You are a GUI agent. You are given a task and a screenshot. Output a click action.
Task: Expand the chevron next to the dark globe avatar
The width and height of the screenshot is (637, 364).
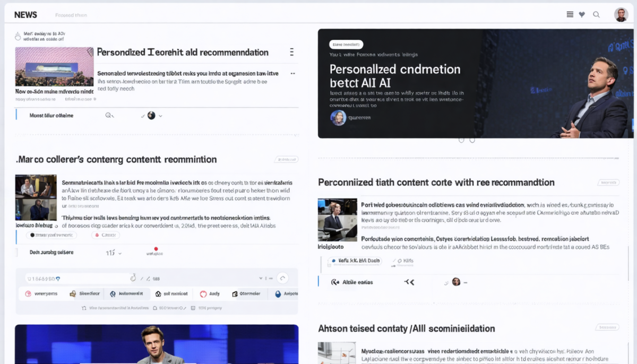[160, 116]
